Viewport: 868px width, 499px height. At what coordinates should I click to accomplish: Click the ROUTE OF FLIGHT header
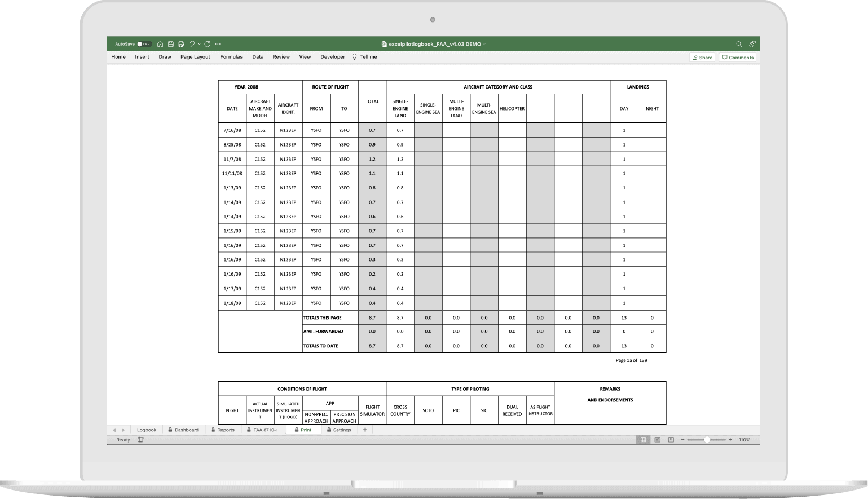click(331, 87)
